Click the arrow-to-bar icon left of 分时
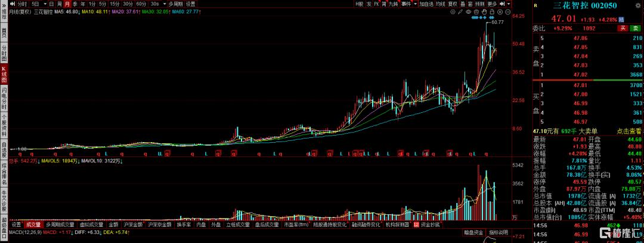This screenshot has width=644, height=243. pyautogui.click(x=13, y=4)
